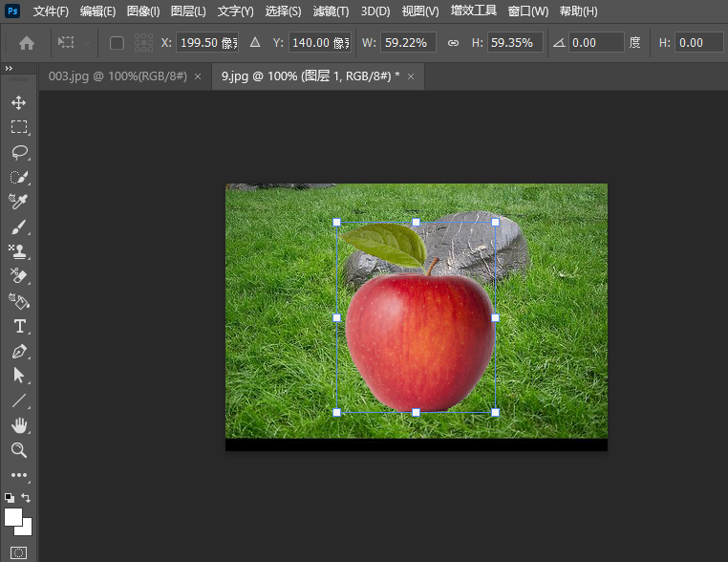Click the Home button in options bar

27,43
